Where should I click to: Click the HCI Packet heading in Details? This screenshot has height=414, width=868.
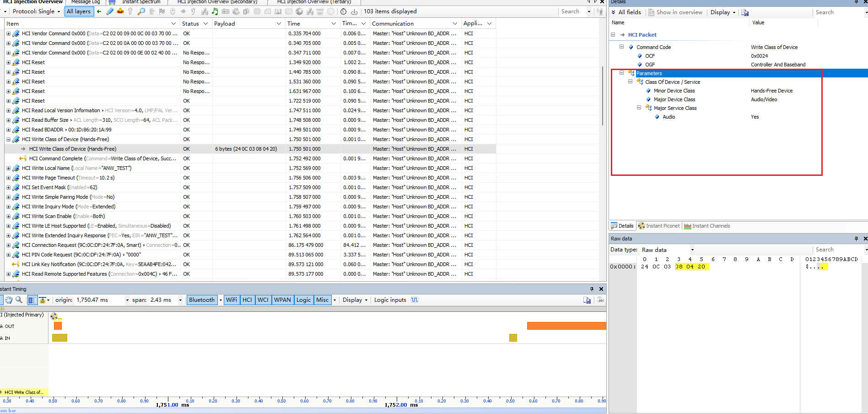tap(642, 35)
